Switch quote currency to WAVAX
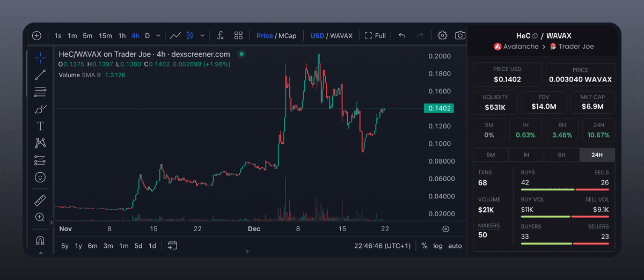The image size is (644, 280). pos(341,36)
